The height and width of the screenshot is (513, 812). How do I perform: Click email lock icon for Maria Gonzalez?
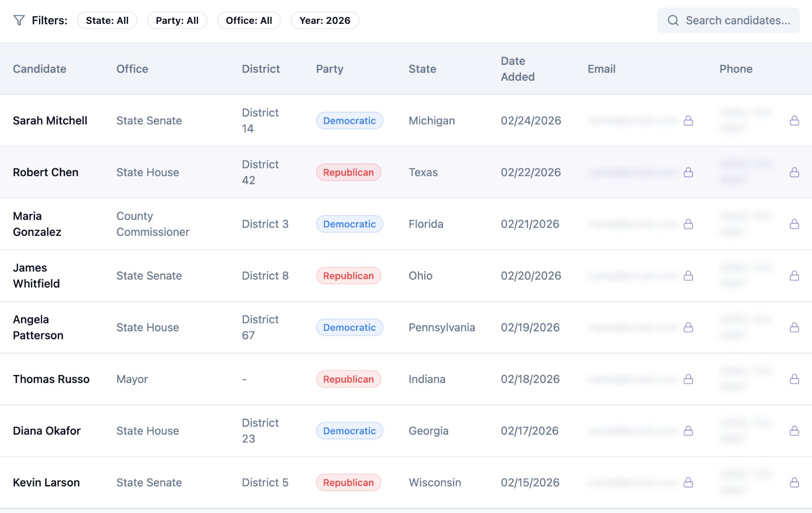pyautogui.click(x=688, y=224)
